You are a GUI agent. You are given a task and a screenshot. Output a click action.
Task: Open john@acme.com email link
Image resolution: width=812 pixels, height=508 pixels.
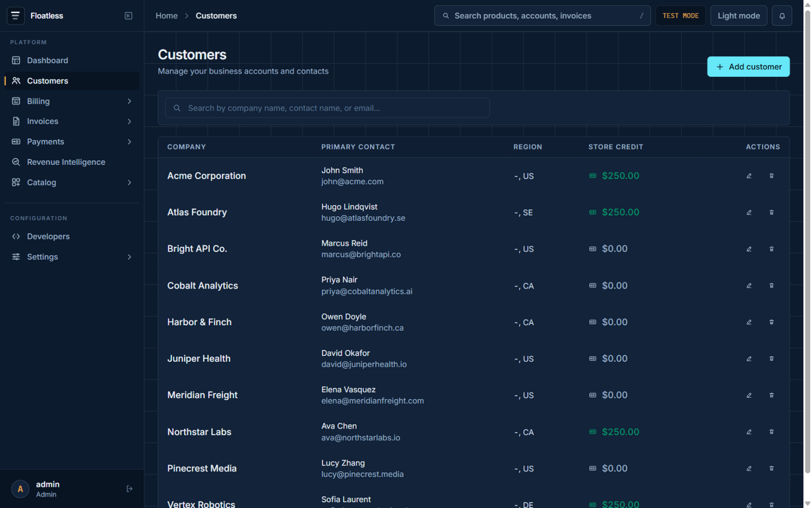[352, 182]
